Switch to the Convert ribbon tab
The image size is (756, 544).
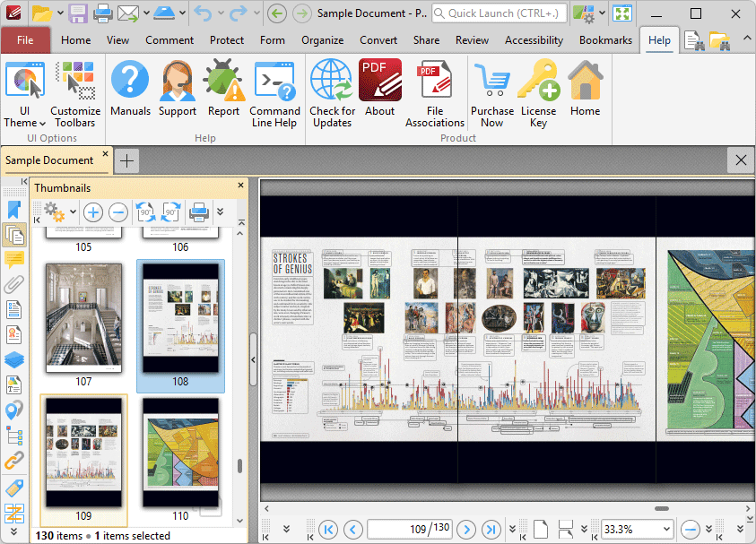(378, 40)
